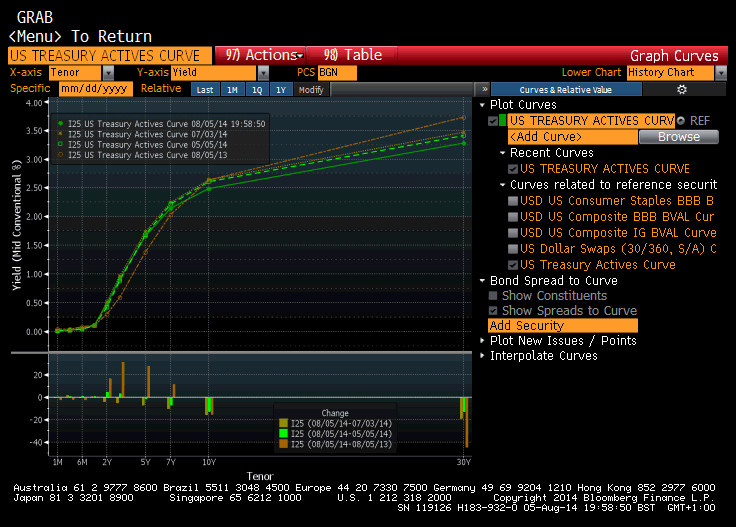Select the Last relative period
The width and height of the screenshot is (736, 527).
[x=205, y=90]
